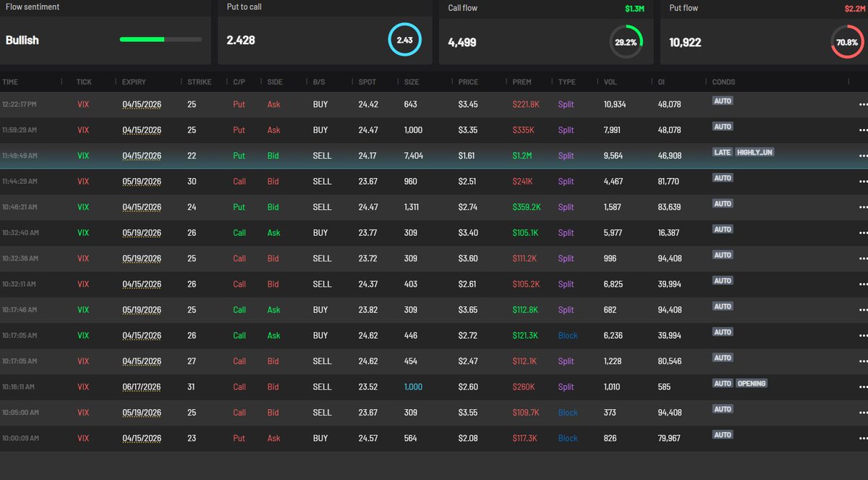Open row menu for 10:16:11 AM trade
The width and height of the screenshot is (868, 480).
862,387
